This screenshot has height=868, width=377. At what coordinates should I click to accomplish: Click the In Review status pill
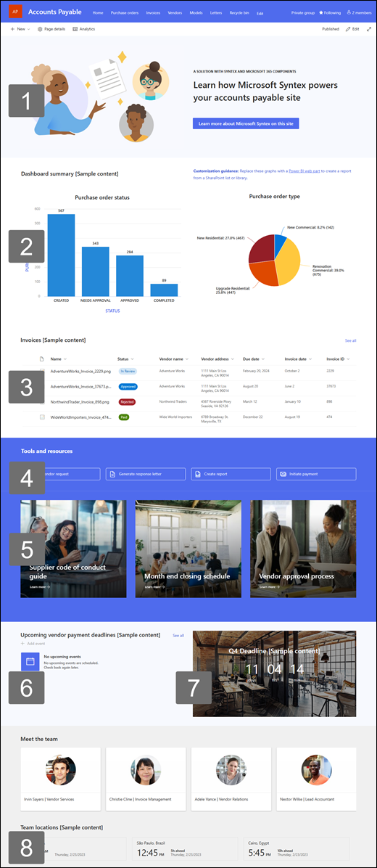[x=127, y=371]
